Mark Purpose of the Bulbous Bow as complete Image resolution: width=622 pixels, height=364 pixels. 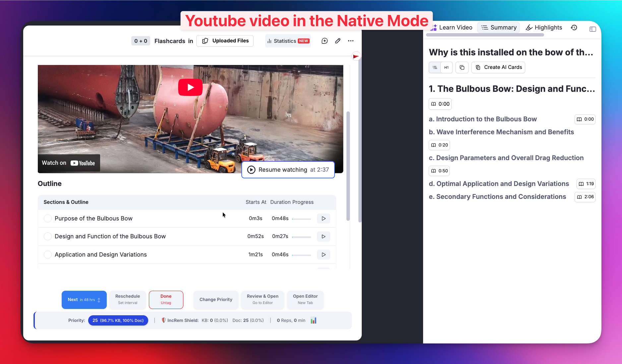(x=48, y=218)
